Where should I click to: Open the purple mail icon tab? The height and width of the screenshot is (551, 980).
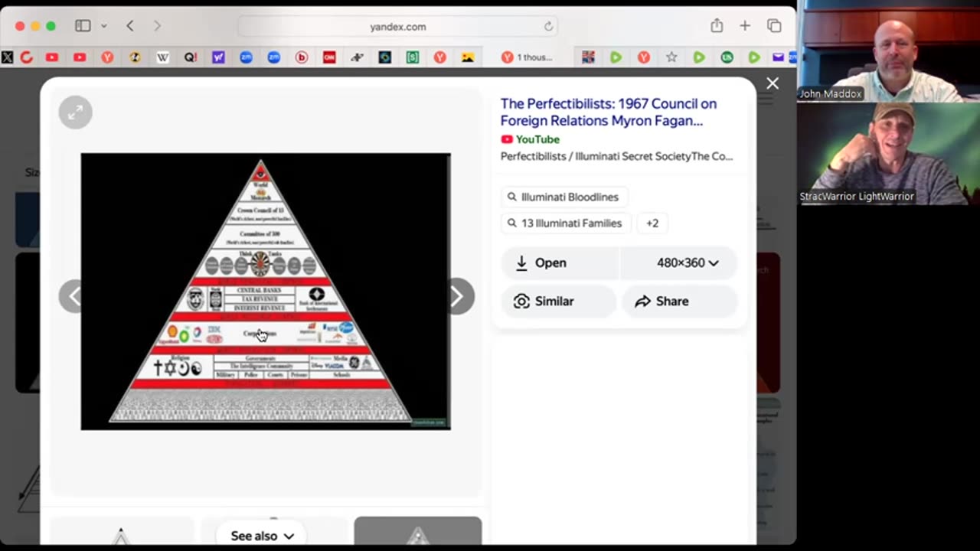pos(778,57)
